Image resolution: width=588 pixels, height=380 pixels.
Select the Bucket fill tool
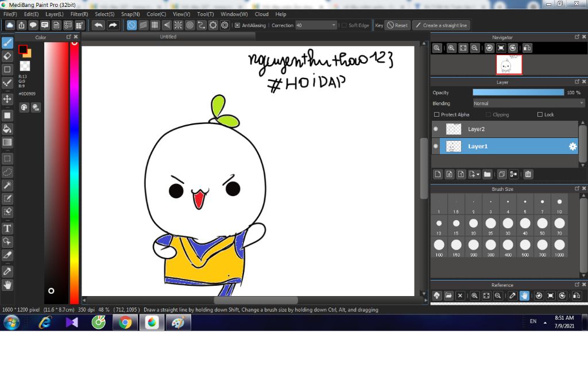(7, 129)
